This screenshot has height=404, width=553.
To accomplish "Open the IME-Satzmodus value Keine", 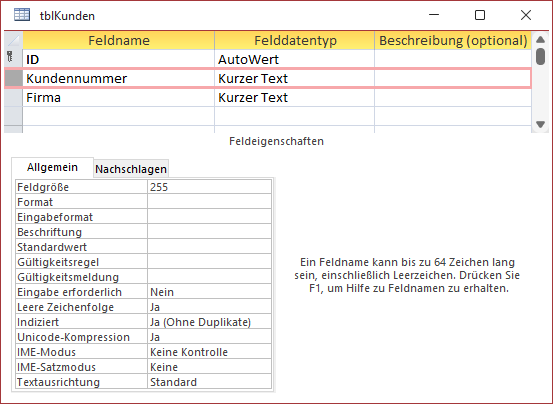I will point(209,367).
